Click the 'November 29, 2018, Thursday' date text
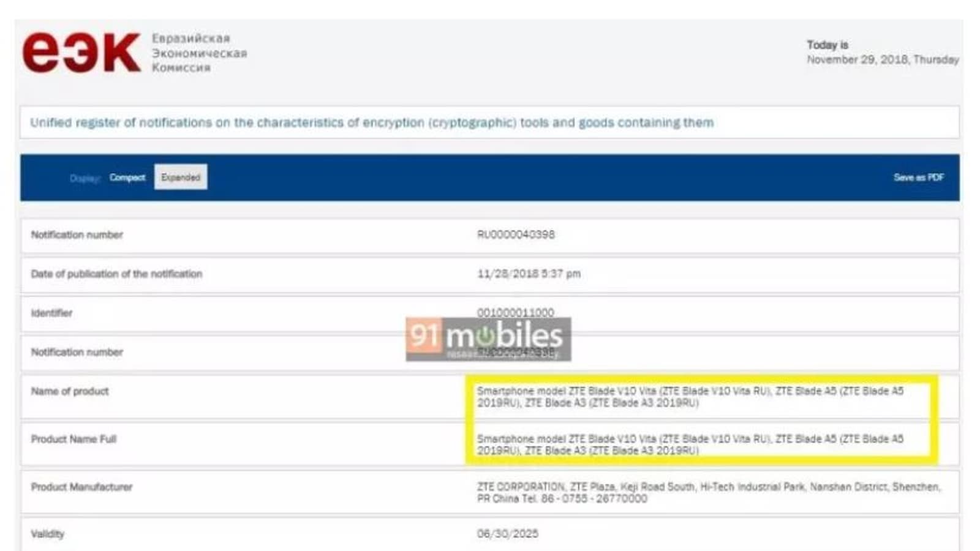Screen dimensions: 980x551 pyautogui.click(x=883, y=59)
